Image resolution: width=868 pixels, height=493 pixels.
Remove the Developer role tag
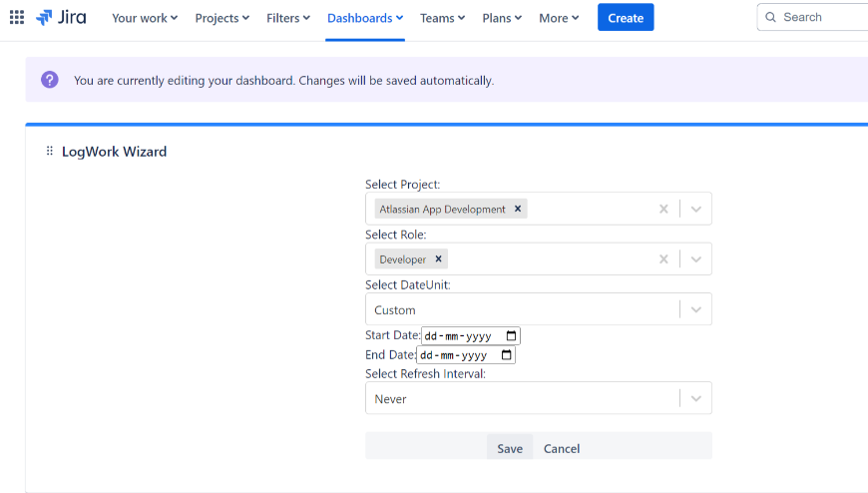point(438,258)
